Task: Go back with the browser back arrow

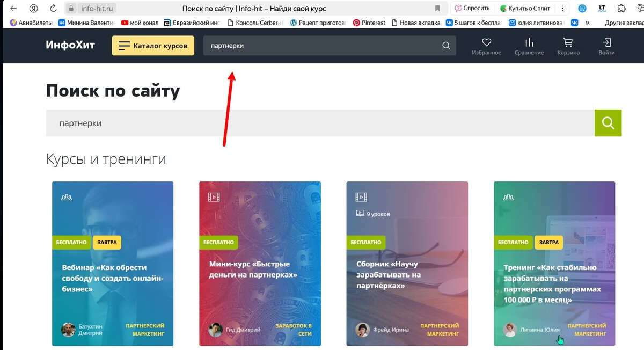Action: point(13,9)
